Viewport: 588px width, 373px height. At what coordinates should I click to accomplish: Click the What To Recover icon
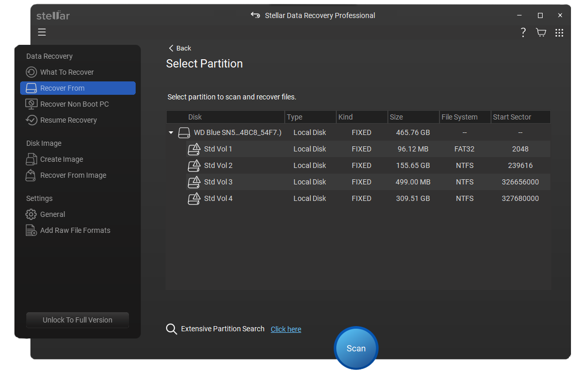click(x=31, y=72)
